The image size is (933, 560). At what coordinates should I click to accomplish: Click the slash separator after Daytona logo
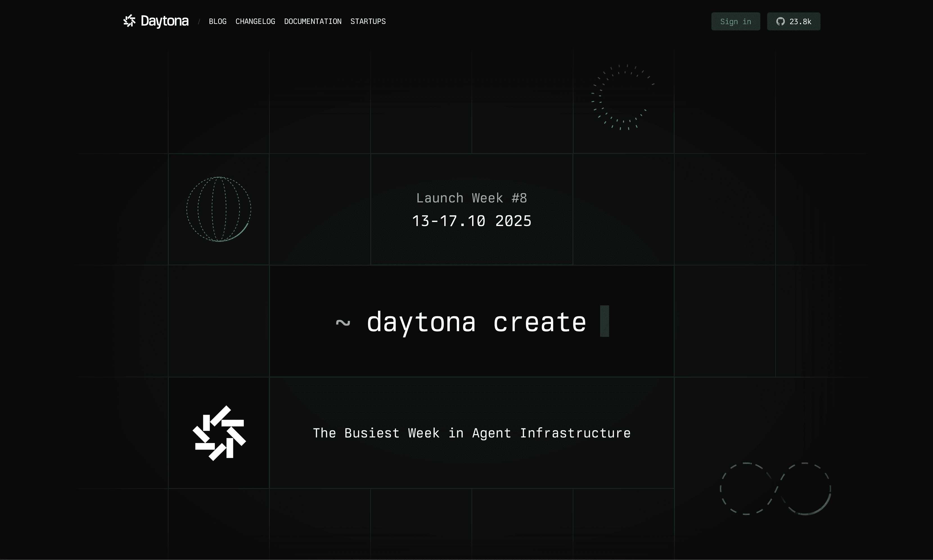point(199,22)
